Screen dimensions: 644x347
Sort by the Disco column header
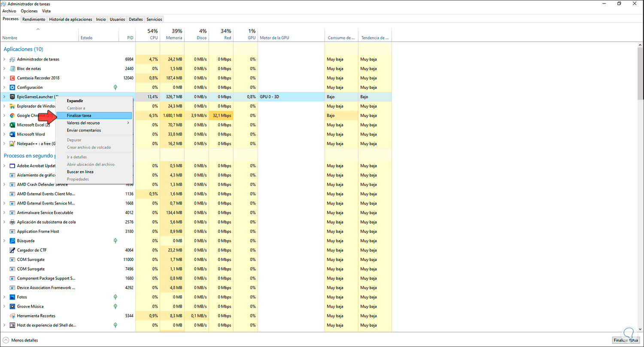(197, 34)
